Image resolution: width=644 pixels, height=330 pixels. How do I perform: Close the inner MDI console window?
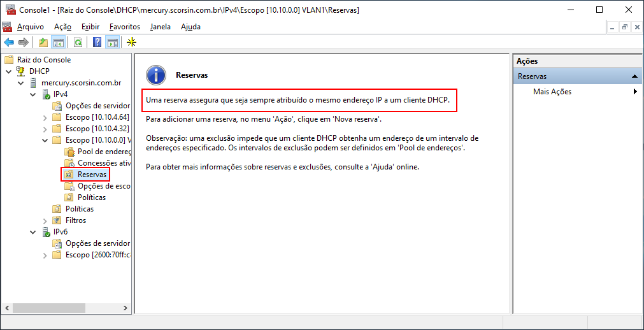click(x=637, y=27)
